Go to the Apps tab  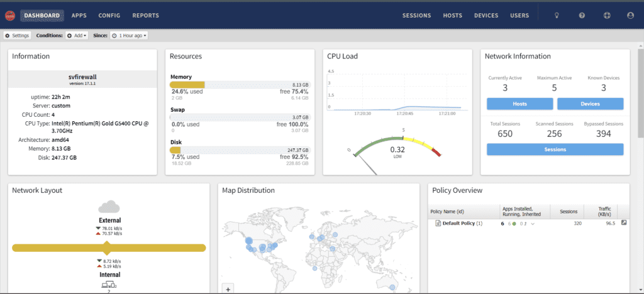tap(79, 16)
